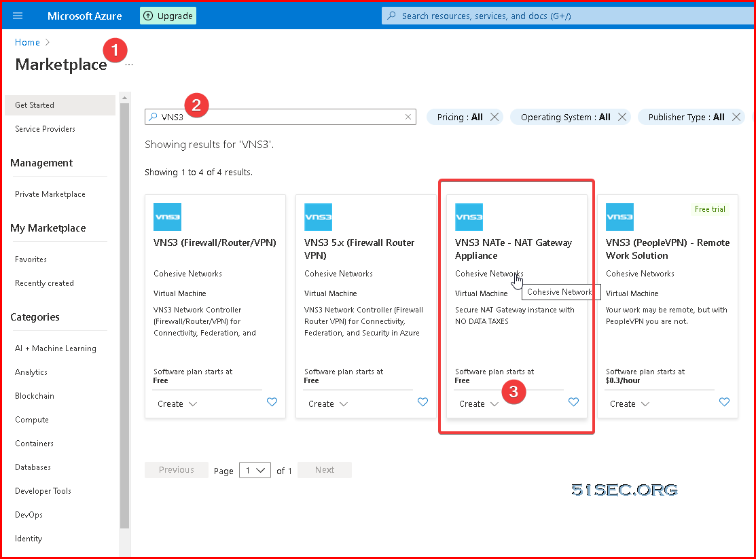The height and width of the screenshot is (559, 756).
Task: Click the VNS3 5.x card logo
Action: pyautogui.click(x=318, y=217)
